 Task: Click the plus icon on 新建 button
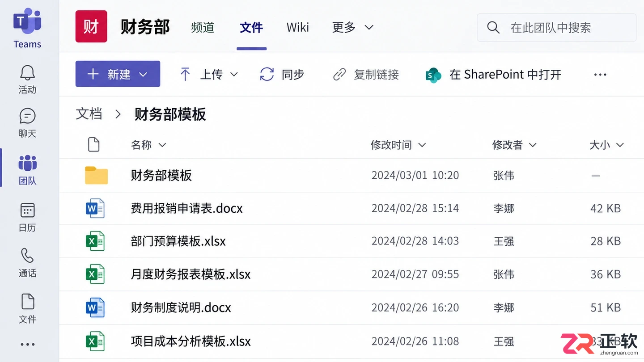tap(93, 74)
